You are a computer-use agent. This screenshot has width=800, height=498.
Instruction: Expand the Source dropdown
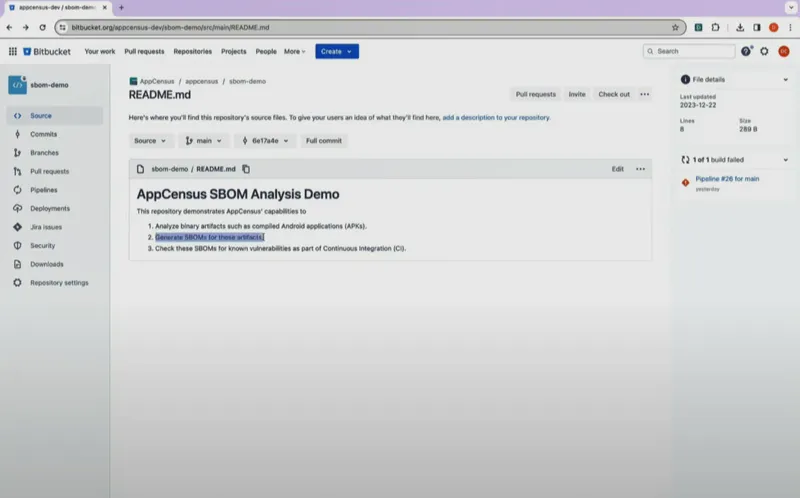coord(151,141)
